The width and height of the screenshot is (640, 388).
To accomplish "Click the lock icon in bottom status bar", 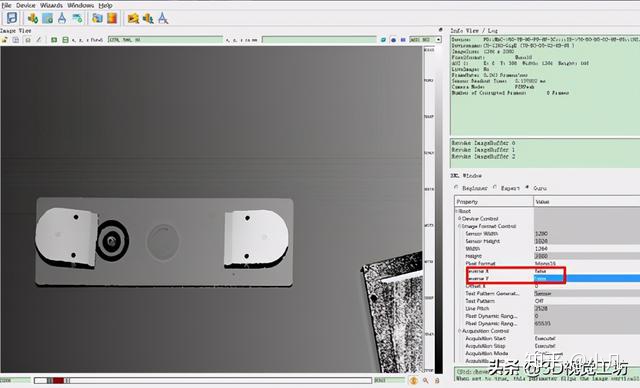I will pyautogui.click(x=437, y=380).
